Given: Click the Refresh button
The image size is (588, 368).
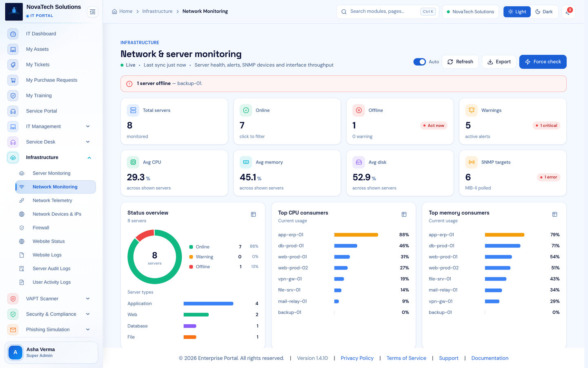Looking at the screenshot, I should (460, 62).
